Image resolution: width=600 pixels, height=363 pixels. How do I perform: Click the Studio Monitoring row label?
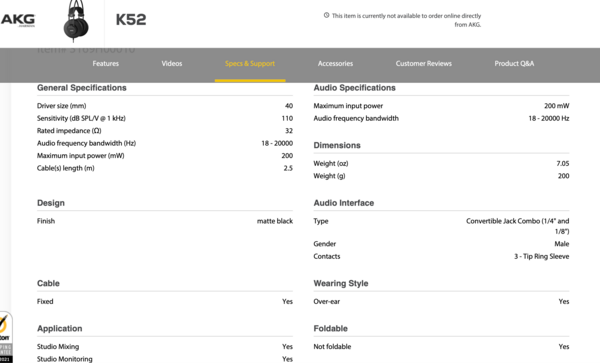pyautogui.click(x=64, y=359)
